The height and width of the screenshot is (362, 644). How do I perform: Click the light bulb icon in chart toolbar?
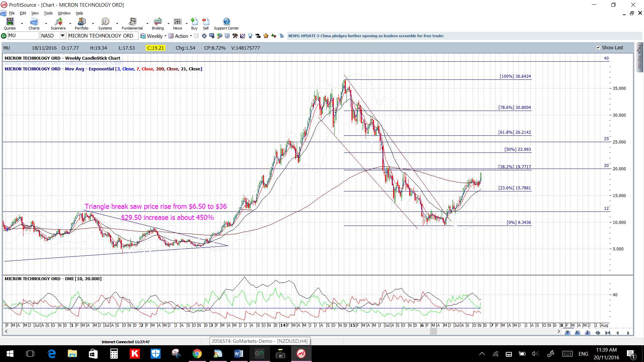250,36
